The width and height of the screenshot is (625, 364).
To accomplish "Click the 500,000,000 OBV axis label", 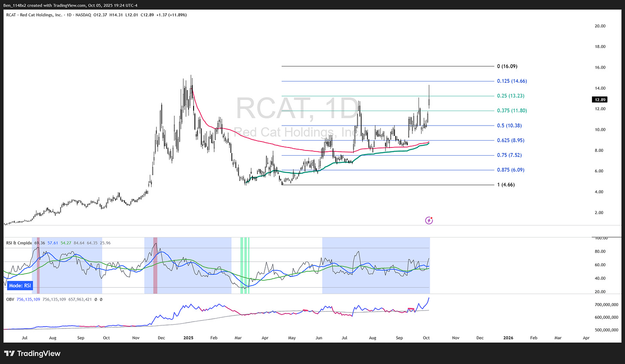I will (x=607, y=330).
